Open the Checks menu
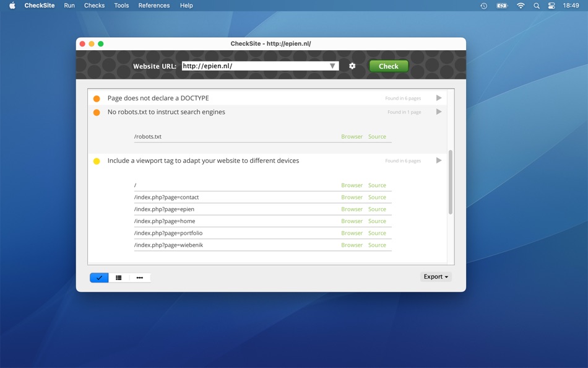 point(94,6)
